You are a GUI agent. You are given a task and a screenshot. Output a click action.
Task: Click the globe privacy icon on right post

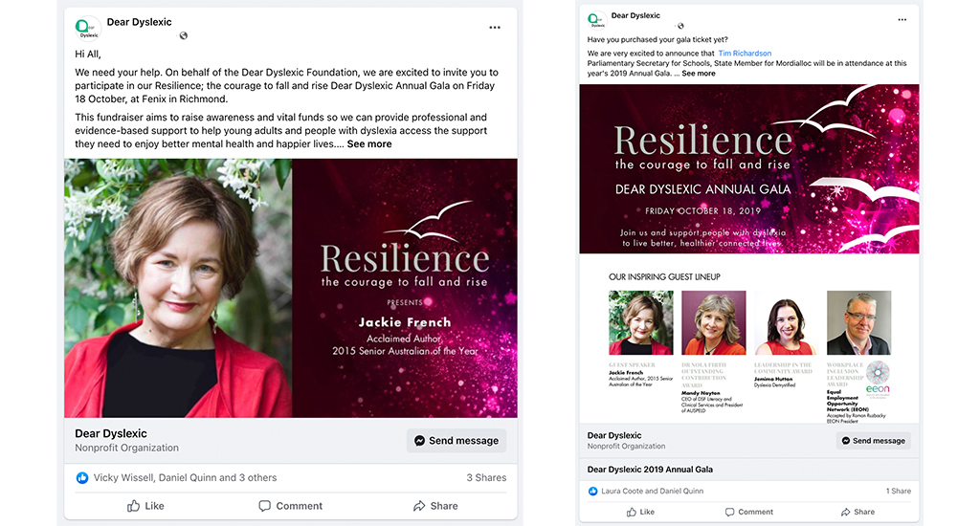coord(680,26)
